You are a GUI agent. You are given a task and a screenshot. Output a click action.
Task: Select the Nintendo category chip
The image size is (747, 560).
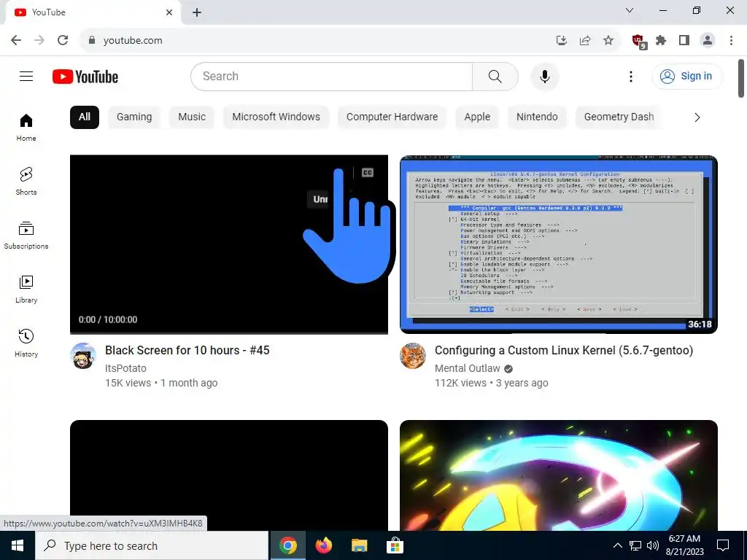click(x=537, y=117)
